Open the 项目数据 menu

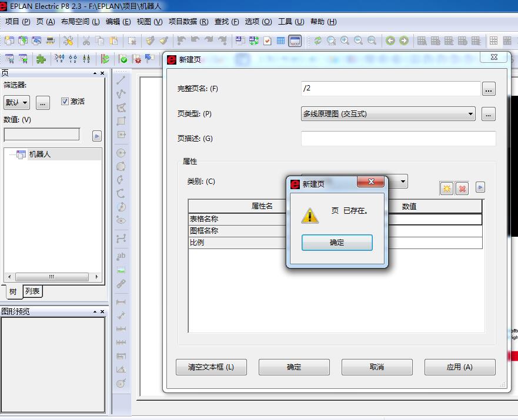point(188,22)
